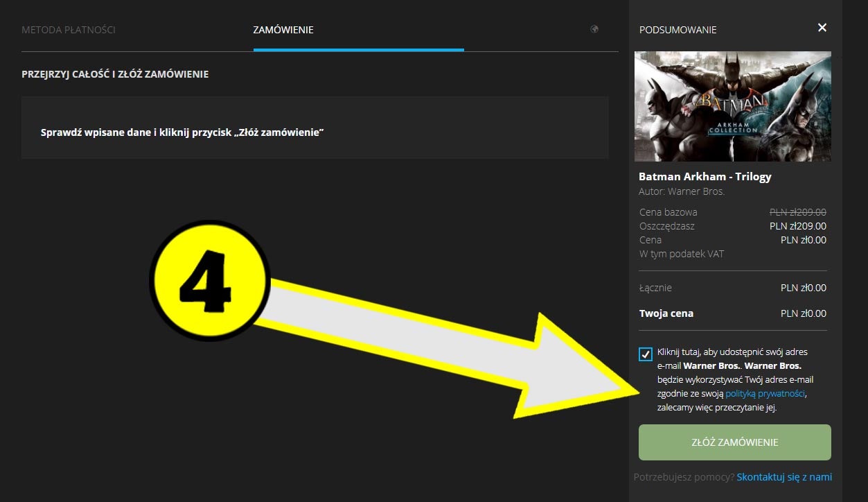Close the order summary panel
Viewport: 868px width, 502px height.
pyautogui.click(x=822, y=28)
